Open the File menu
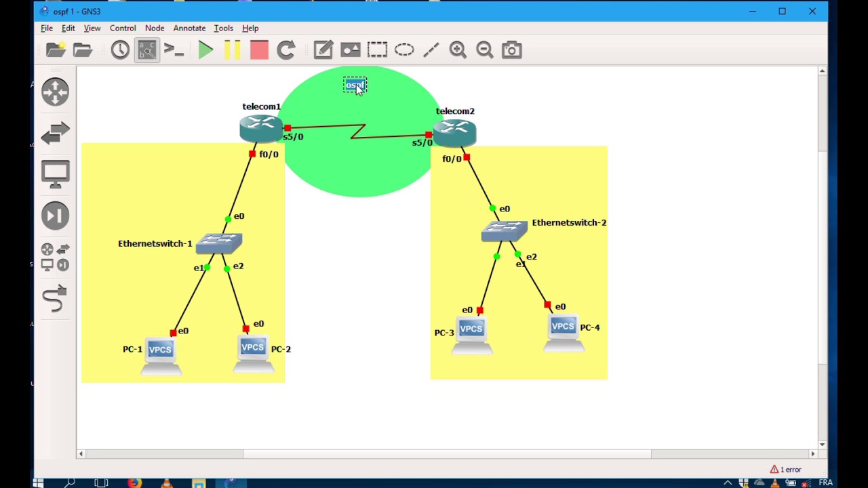868x488 pixels. pyautogui.click(x=47, y=28)
